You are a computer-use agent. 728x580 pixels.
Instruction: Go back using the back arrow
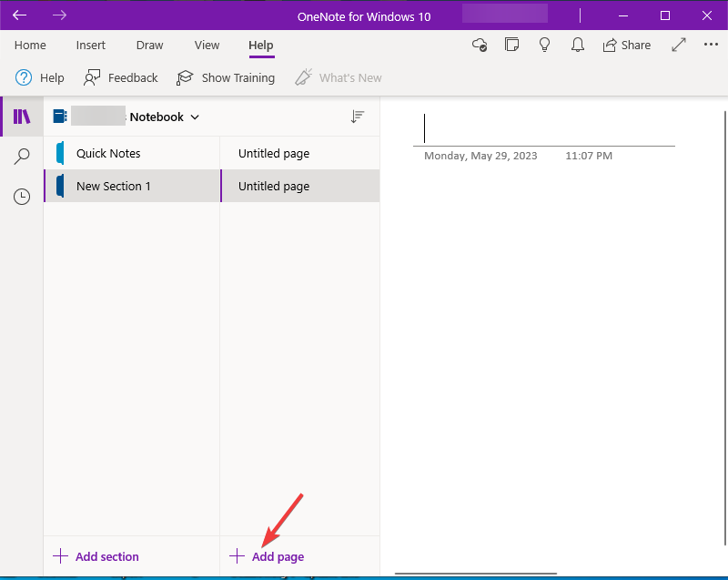click(19, 15)
